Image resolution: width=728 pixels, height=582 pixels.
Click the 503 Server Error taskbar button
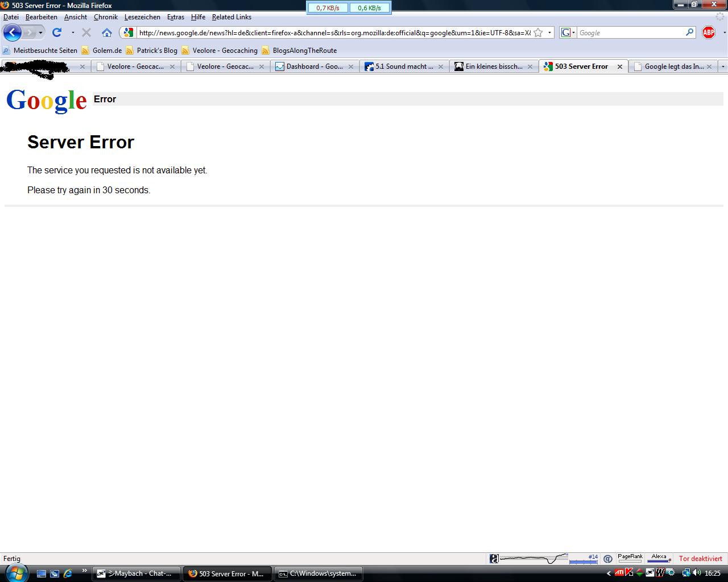(x=227, y=573)
